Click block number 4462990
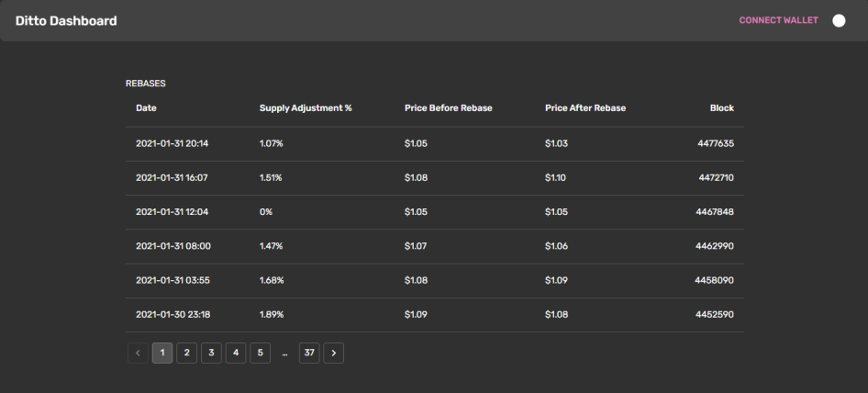 coord(715,246)
